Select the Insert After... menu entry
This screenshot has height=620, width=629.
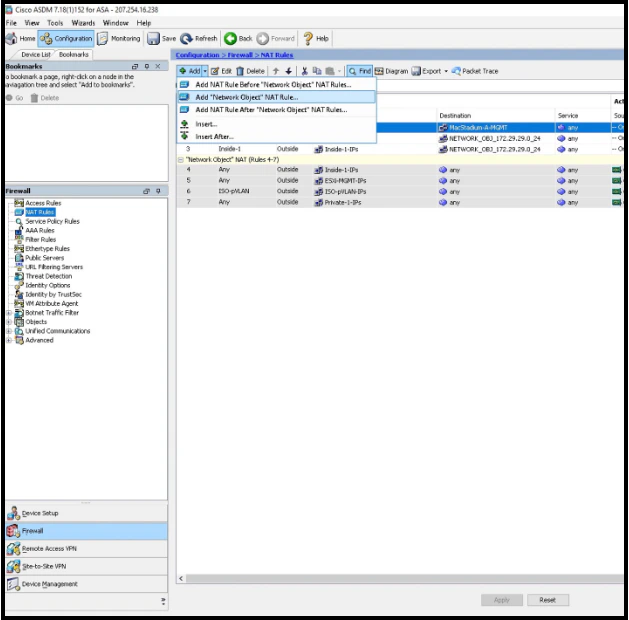click(x=276, y=136)
